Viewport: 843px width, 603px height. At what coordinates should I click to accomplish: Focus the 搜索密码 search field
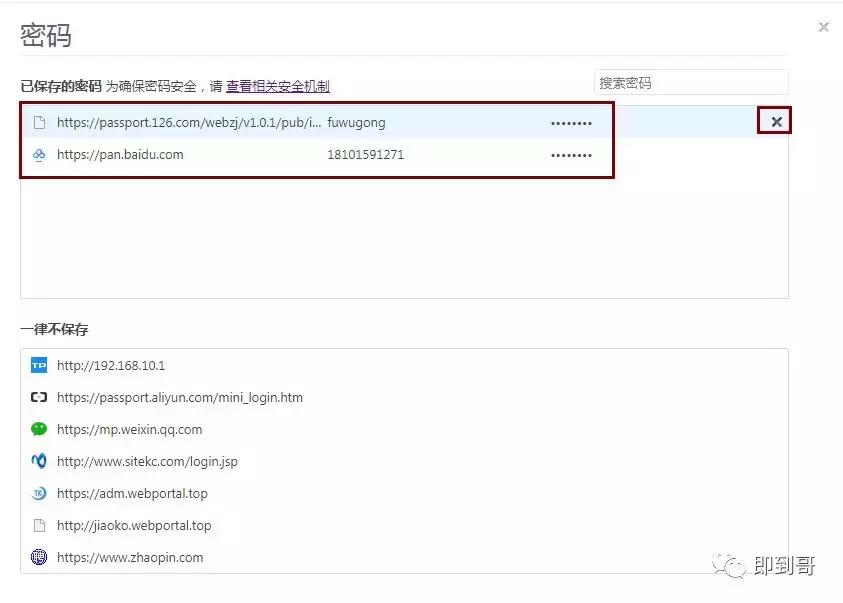691,83
